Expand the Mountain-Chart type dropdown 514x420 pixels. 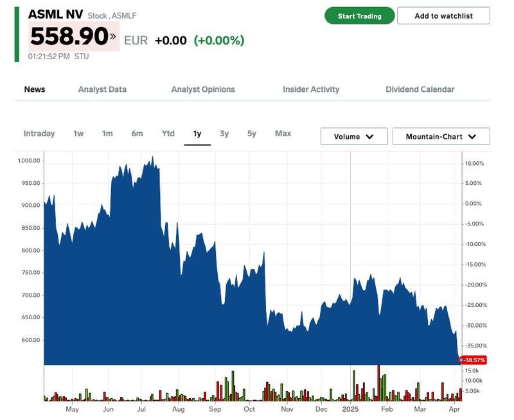point(441,137)
